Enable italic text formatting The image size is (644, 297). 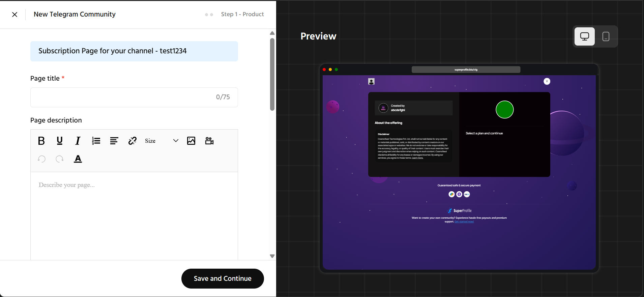coord(78,141)
